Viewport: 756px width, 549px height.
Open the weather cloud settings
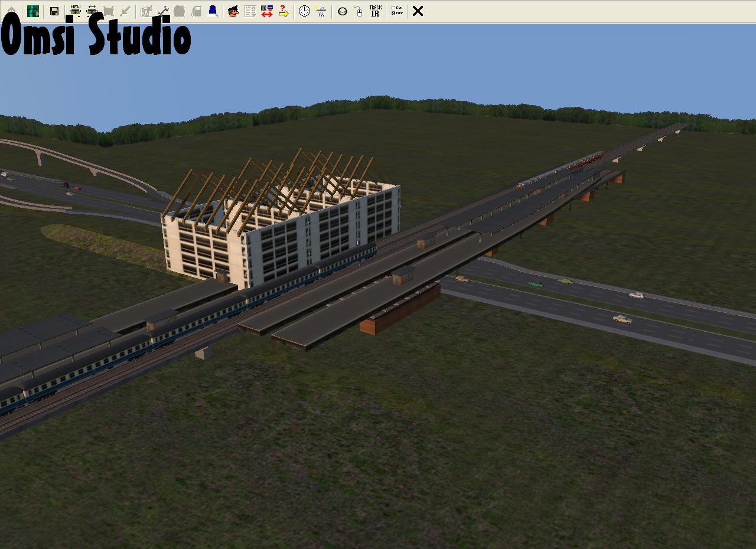click(x=321, y=11)
